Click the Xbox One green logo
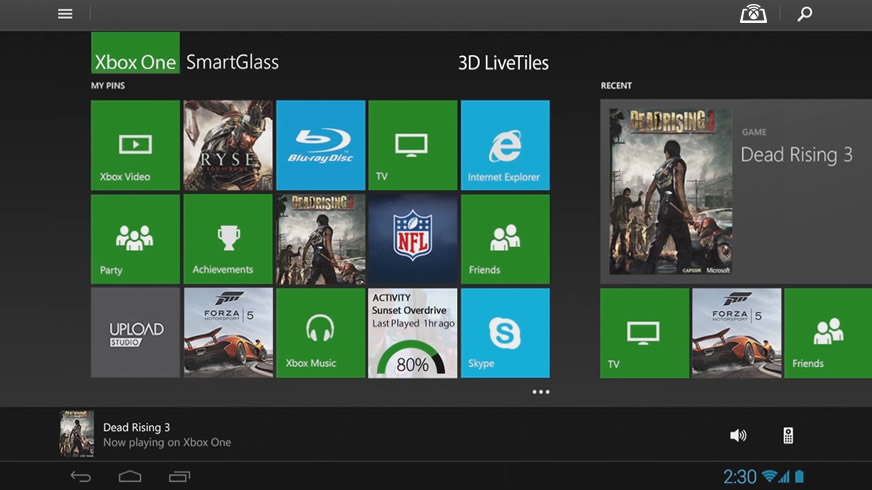This screenshot has width=872, height=490. pyautogui.click(x=135, y=53)
